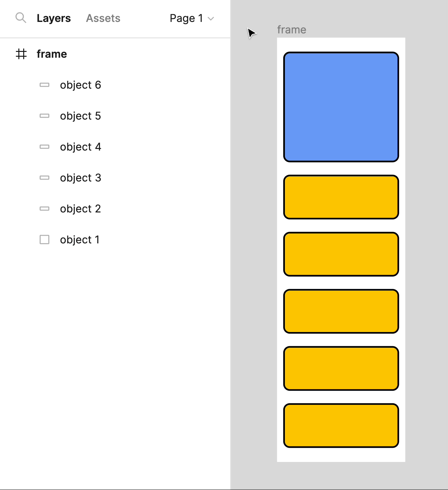Viewport: 448px width, 490px height.
Task: Click the rectangle icon beside object 6
Action: tap(44, 85)
